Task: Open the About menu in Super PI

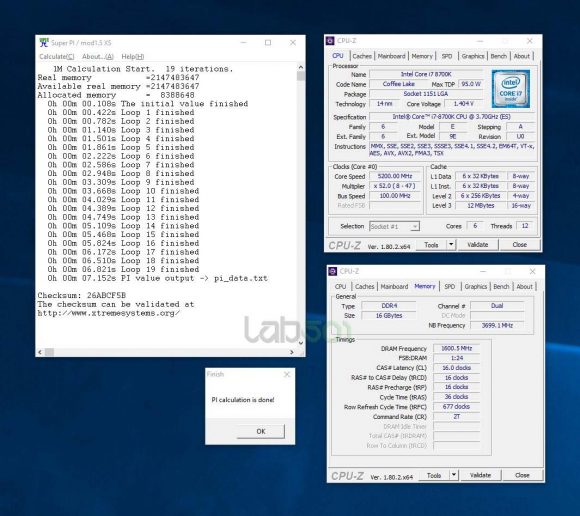Action: (98, 57)
